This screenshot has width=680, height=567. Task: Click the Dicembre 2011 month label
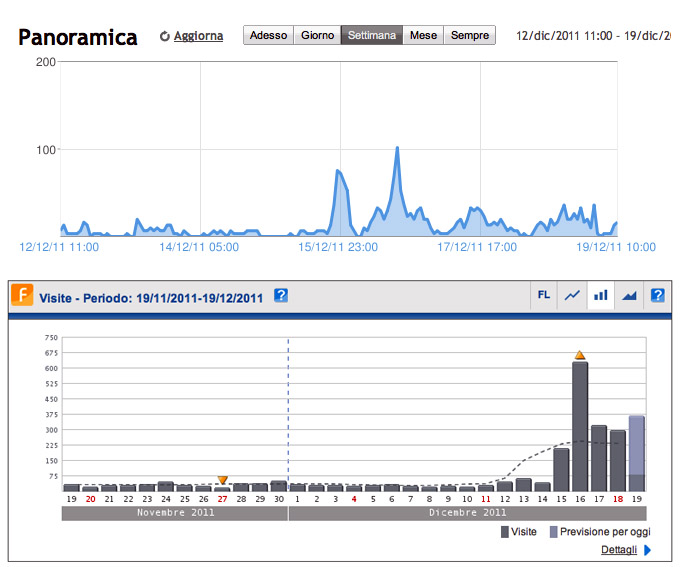coord(468,513)
